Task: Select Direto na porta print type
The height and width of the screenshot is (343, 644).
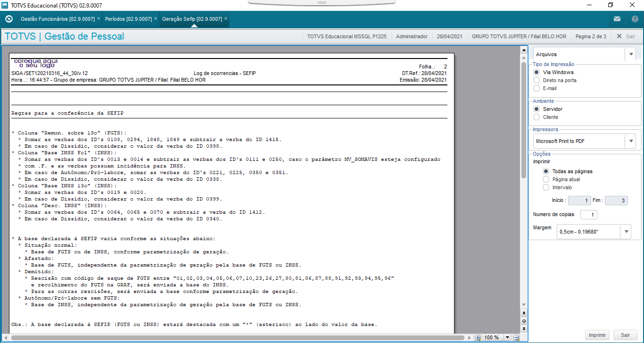Action: coord(536,80)
